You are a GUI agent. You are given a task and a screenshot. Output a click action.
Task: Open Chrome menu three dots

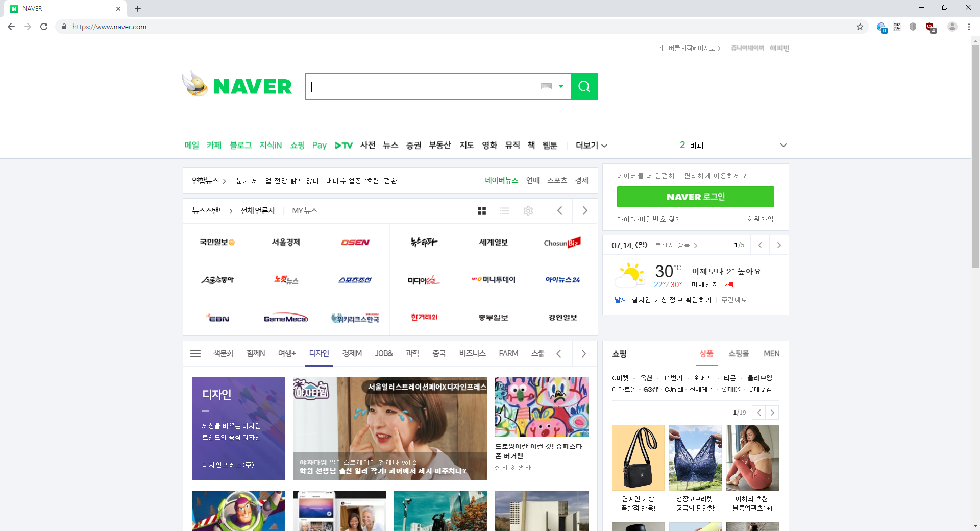tap(969, 27)
